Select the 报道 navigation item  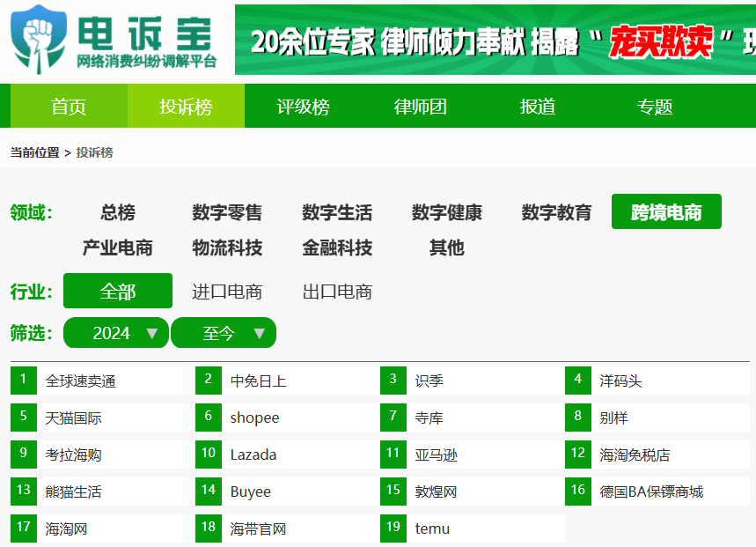pos(538,106)
